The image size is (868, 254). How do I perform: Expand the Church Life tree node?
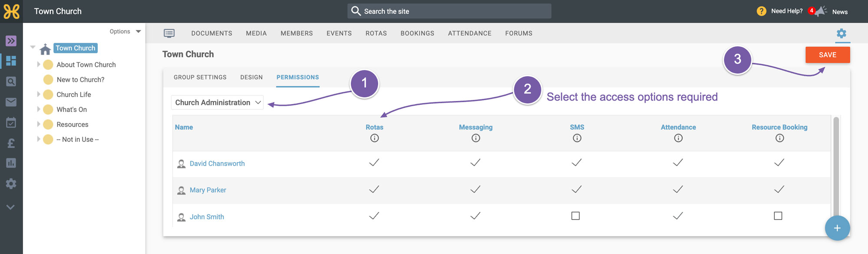click(x=38, y=94)
